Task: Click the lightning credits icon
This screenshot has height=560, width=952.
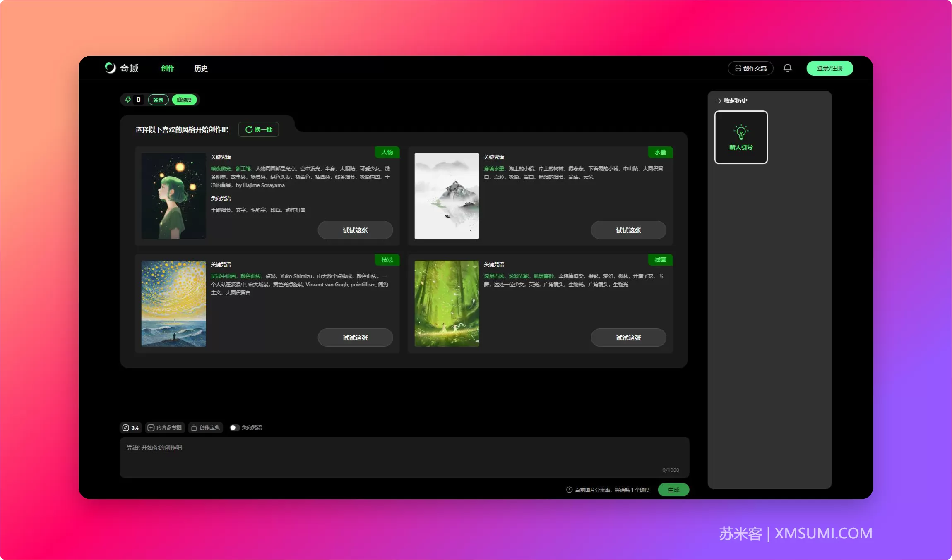Action: click(x=128, y=100)
